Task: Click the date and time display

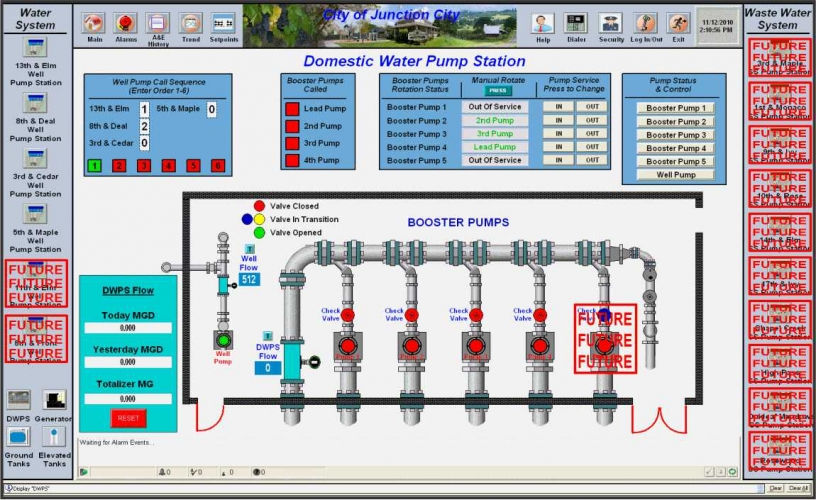Action: click(x=717, y=26)
